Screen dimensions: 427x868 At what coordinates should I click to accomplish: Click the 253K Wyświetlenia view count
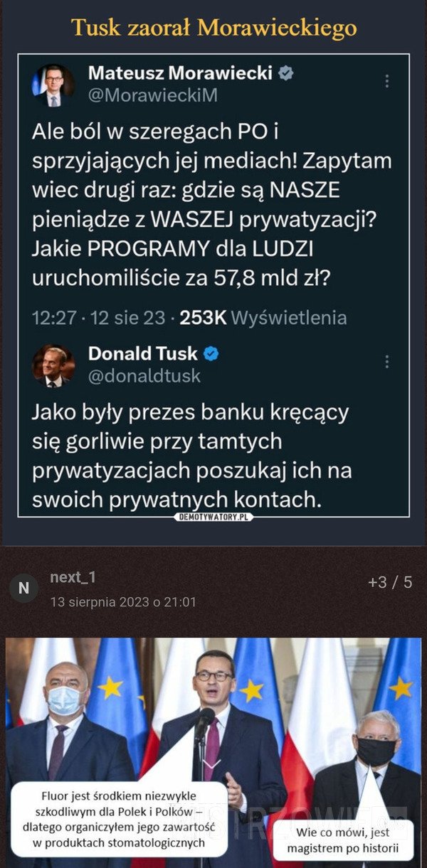pos(263,318)
